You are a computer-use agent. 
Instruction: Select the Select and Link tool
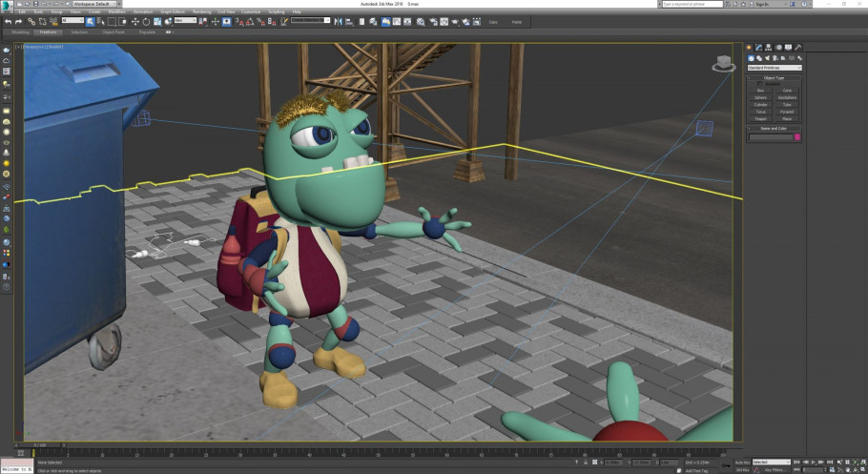coord(31,22)
